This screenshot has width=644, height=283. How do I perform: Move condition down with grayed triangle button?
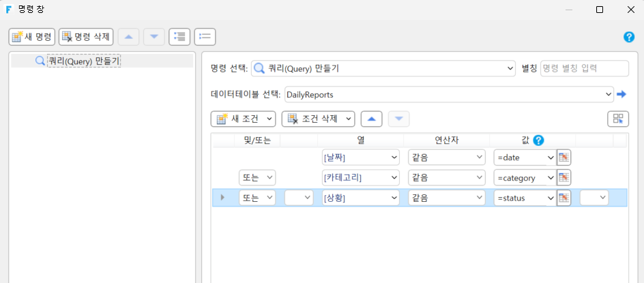pyautogui.click(x=398, y=119)
